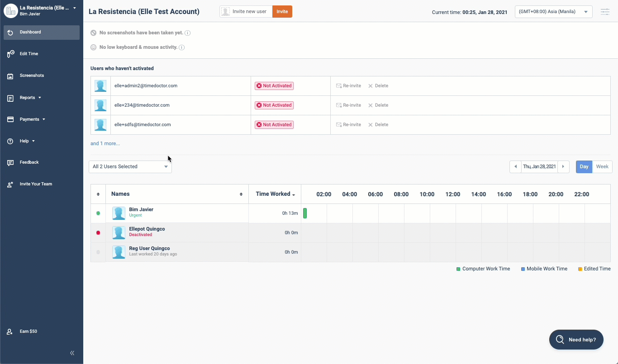This screenshot has width=618, height=364.
Task: Open Invite Your Team menu item
Action: coord(36,184)
